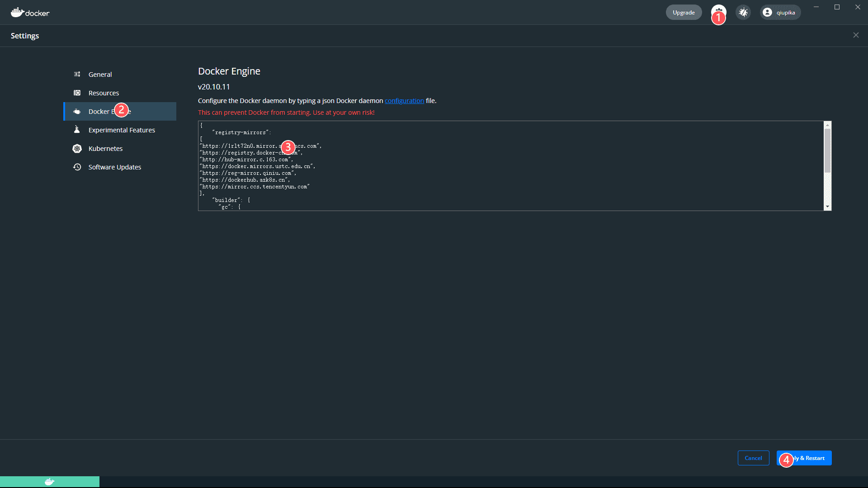868x488 pixels.
Task: Click the red risk warning text
Action: 286,113
